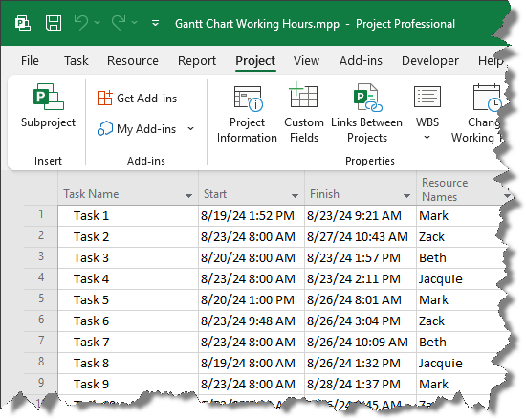This screenshot has height=420, width=526.
Task: Select start date 8/23/24 9:48 AM
Action: tap(252, 321)
